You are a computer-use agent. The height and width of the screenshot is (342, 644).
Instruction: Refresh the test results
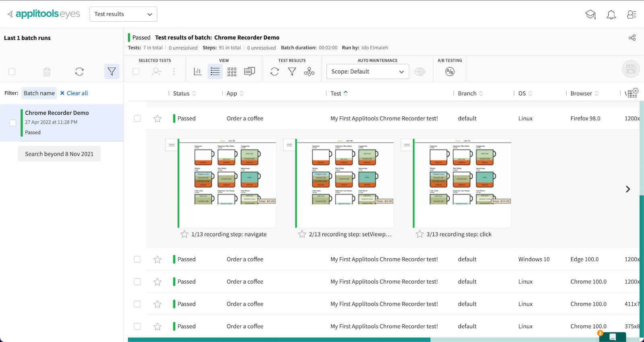pos(275,72)
